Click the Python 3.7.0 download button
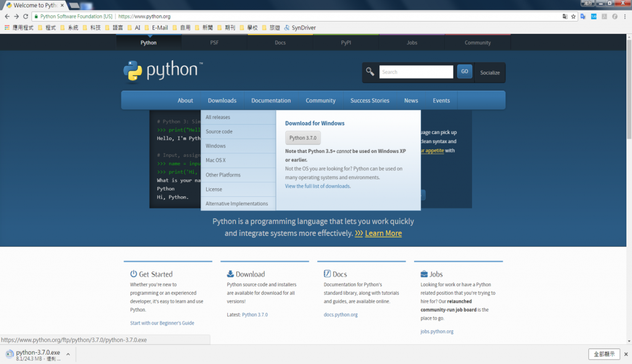The image size is (632, 364). point(302,138)
